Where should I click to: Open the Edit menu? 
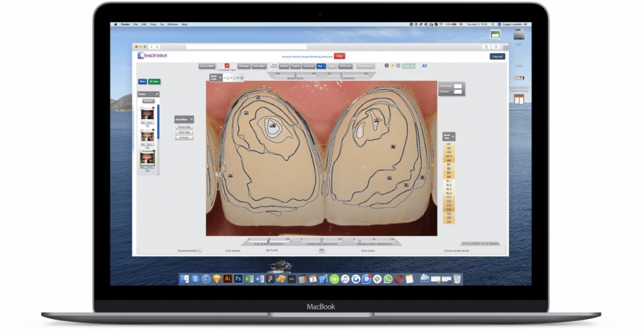[144, 24]
